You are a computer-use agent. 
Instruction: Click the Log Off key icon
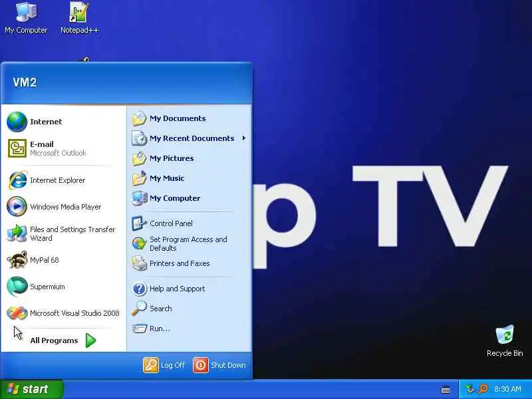(x=151, y=365)
